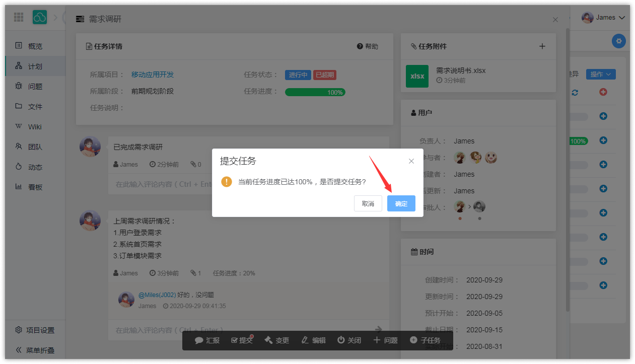Click the 问题 button in the bottom toolbar
This screenshot has width=635, height=364.
(385, 340)
